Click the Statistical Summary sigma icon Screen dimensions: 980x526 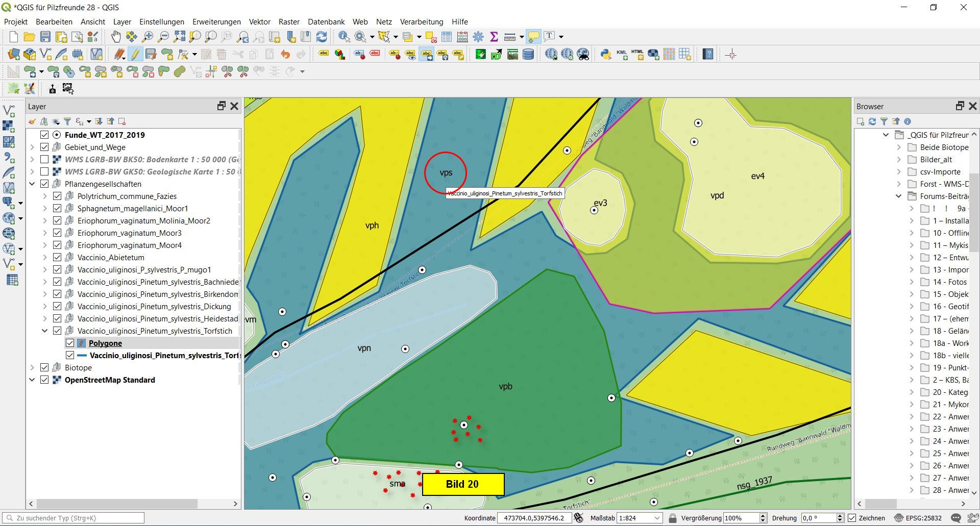(x=494, y=37)
